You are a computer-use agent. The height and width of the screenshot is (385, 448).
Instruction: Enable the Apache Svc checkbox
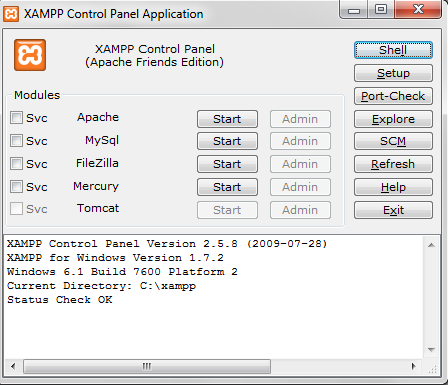(x=16, y=118)
